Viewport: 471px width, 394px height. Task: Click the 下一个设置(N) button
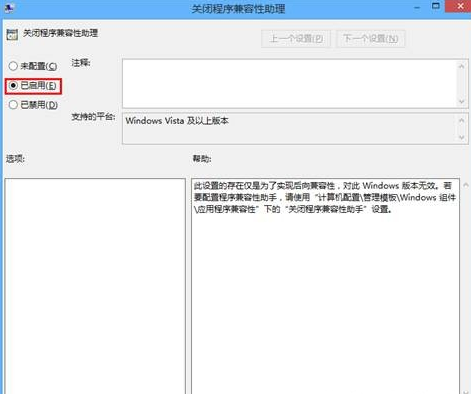coord(370,39)
